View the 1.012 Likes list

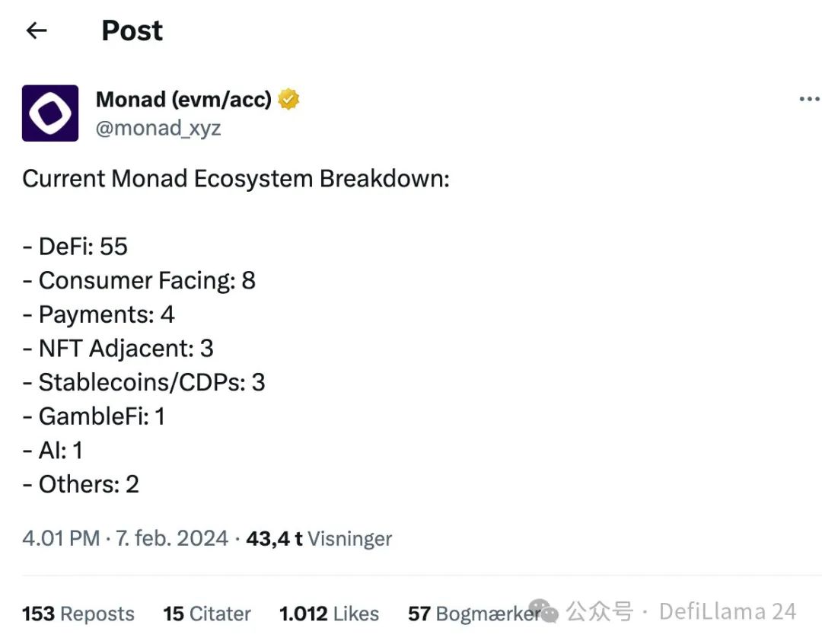329,614
